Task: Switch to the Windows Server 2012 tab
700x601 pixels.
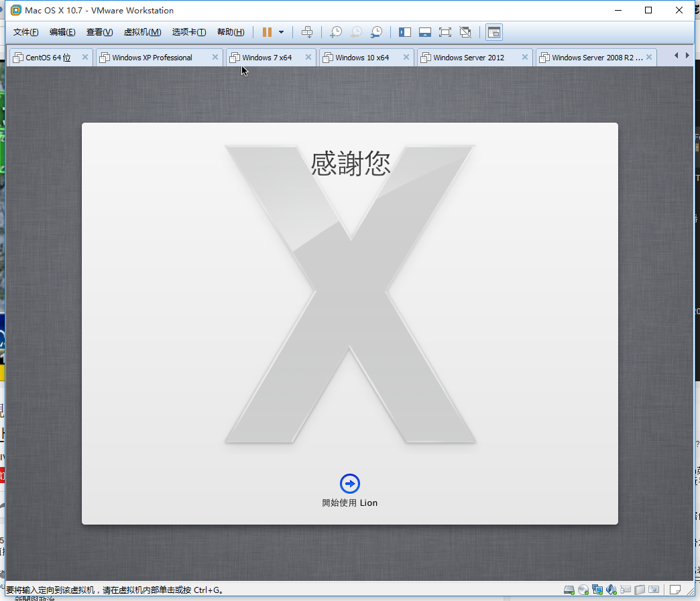Action: pyautogui.click(x=469, y=58)
